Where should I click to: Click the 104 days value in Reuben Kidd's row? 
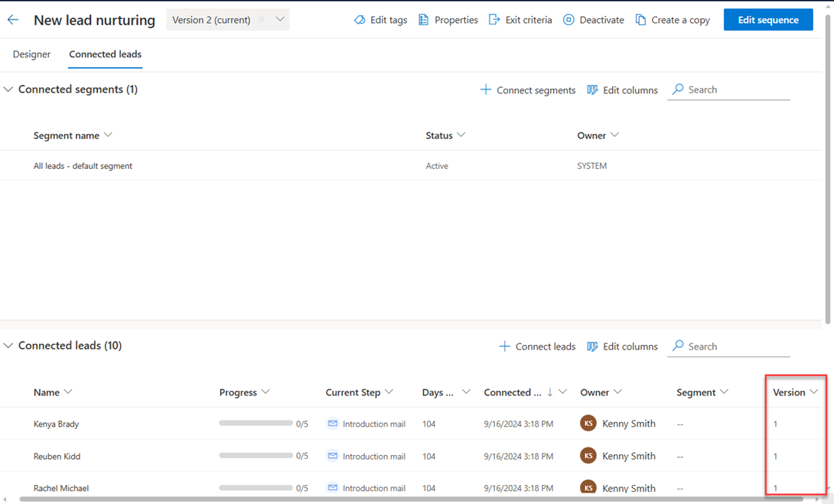click(x=428, y=456)
